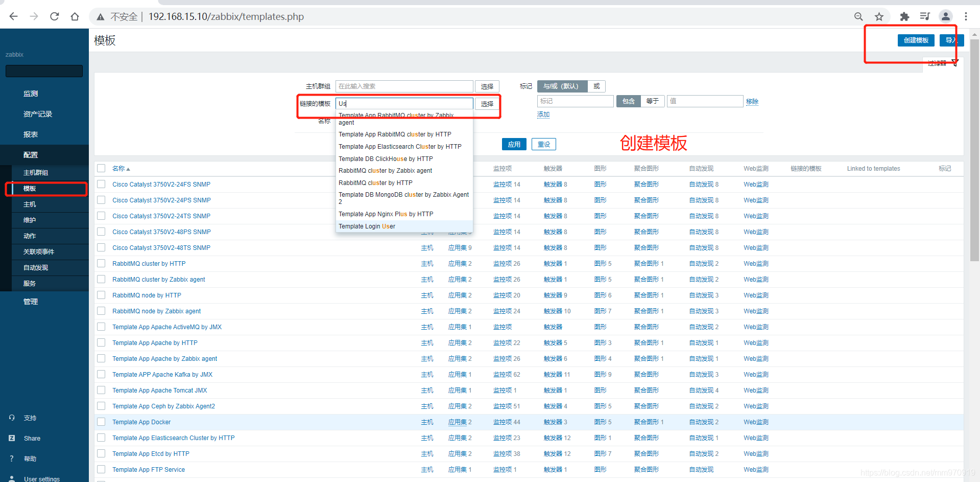
Task: Click the 添加 tag link
Action: tap(543, 114)
